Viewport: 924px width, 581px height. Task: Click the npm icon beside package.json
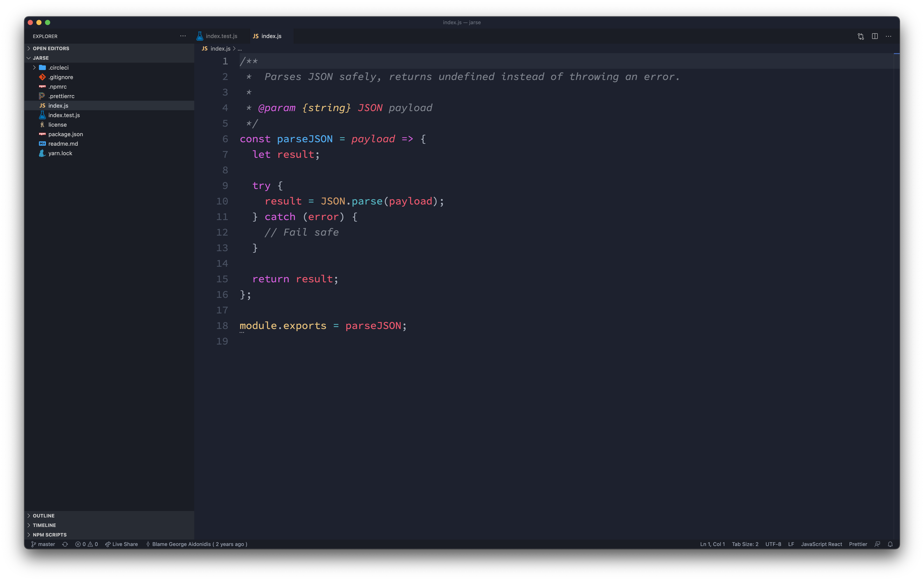(x=43, y=134)
